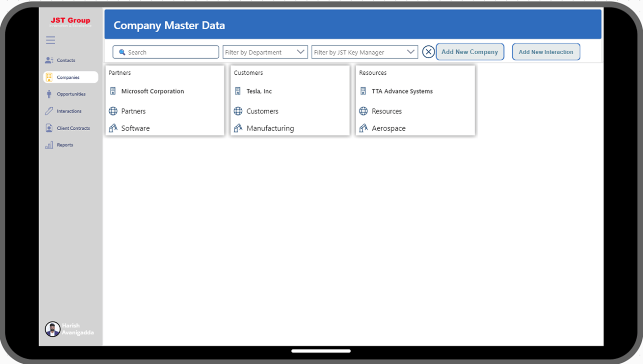Image resolution: width=643 pixels, height=364 pixels.
Task: Clear filters using the circled X button
Action: click(x=428, y=51)
